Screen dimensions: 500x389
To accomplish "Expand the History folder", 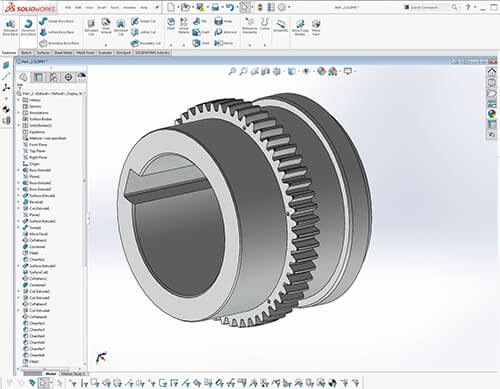I will point(19,100).
